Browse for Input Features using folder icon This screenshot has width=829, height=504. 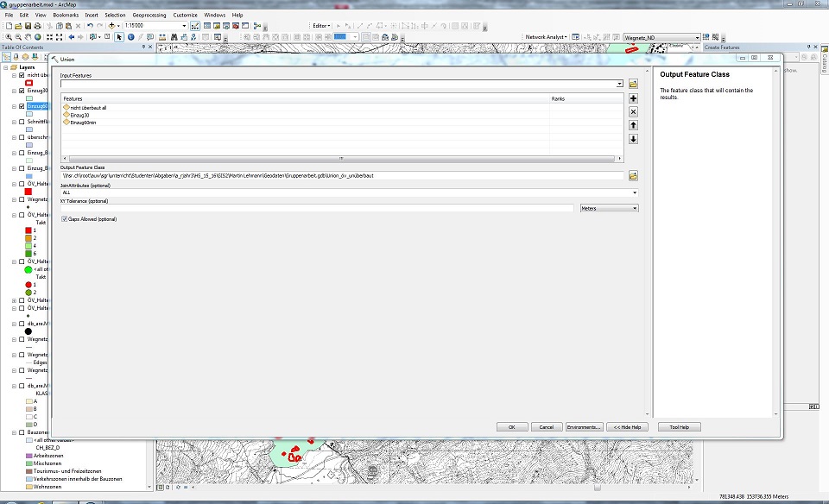[x=633, y=84]
